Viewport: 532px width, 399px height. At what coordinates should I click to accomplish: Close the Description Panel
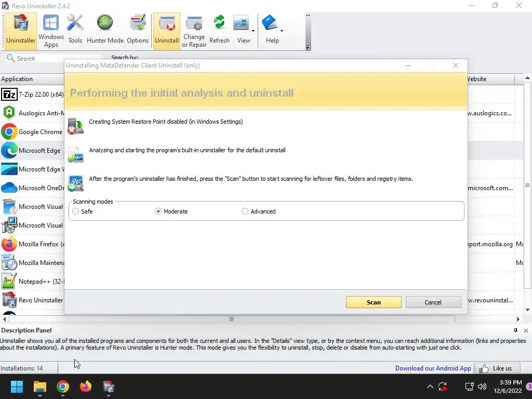[526, 330]
